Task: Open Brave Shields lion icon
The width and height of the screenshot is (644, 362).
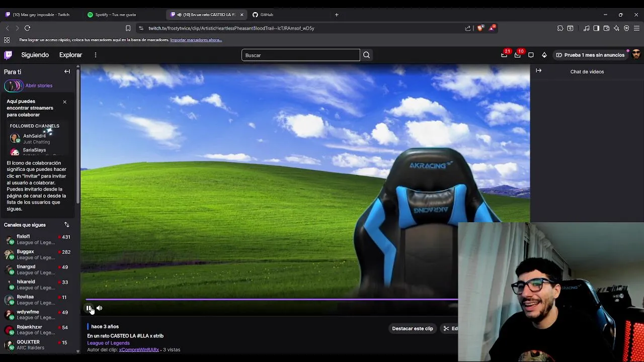Action: [480, 28]
